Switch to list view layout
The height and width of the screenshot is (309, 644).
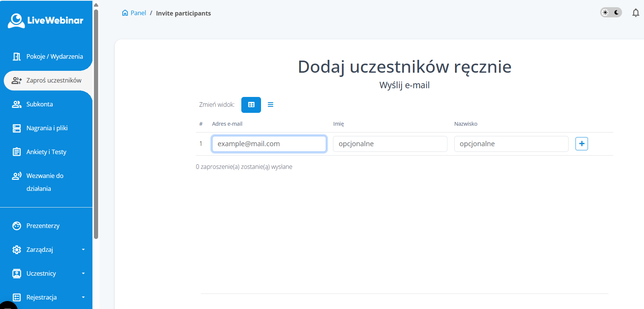(x=270, y=105)
